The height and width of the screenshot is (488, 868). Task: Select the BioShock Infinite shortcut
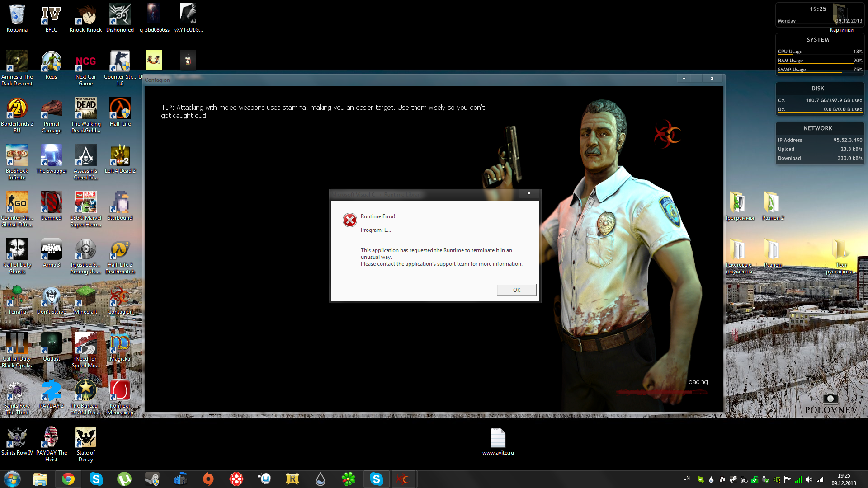click(17, 162)
